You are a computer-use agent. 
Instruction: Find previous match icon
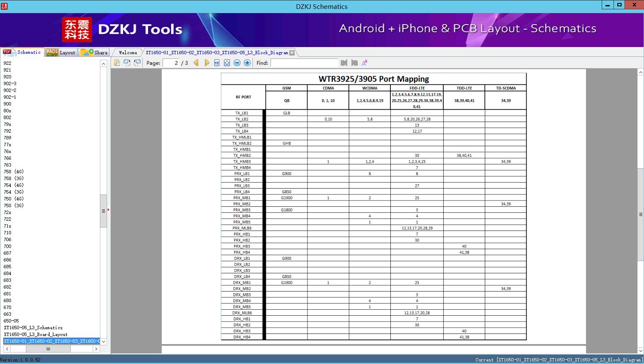344,63
